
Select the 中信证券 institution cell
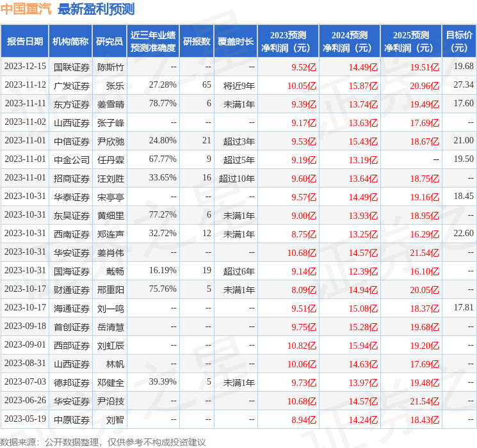coord(72,141)
